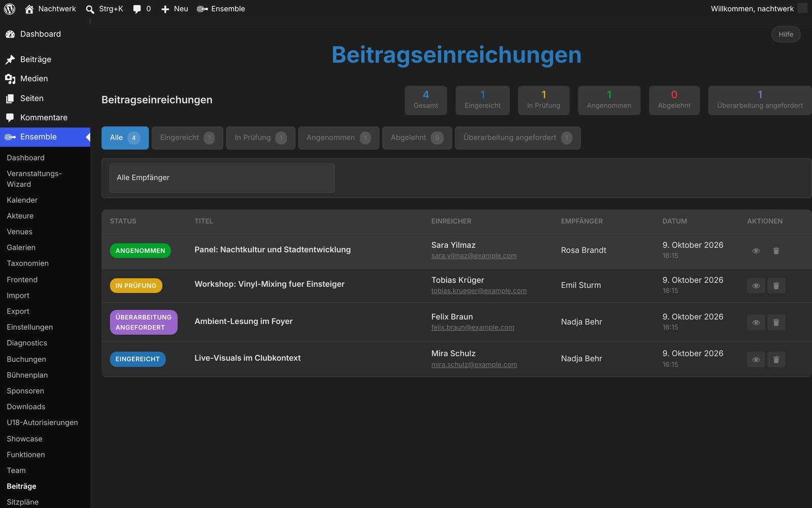Open the Hilfe help panel

pos(786,34)
